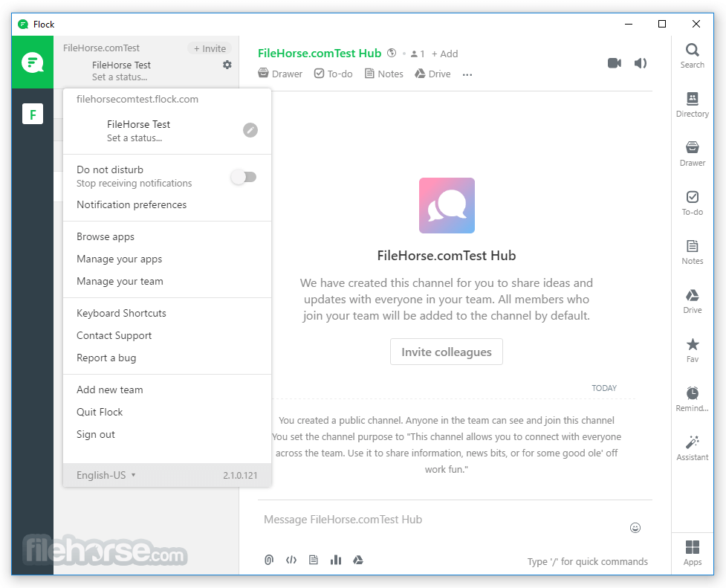The height and width of the screenshot is (588, 726).
Task: Open the emoji smiley picker
Action: [x=635, y=528]
